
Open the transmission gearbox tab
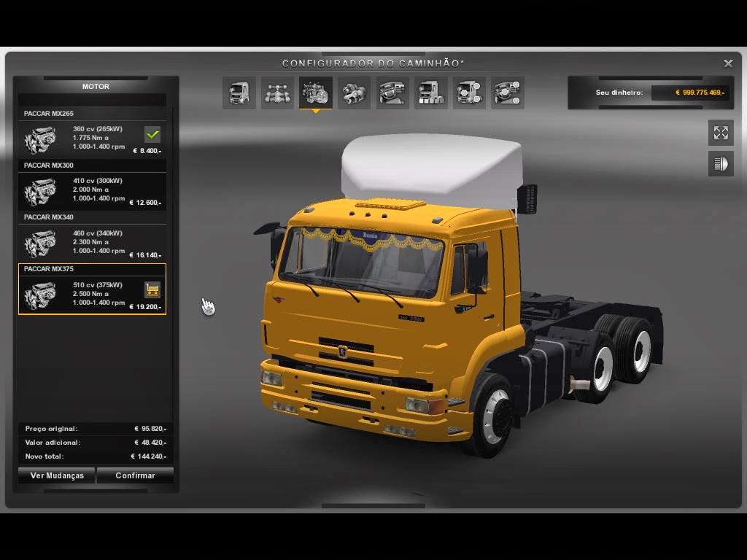(x=354, y=93)
